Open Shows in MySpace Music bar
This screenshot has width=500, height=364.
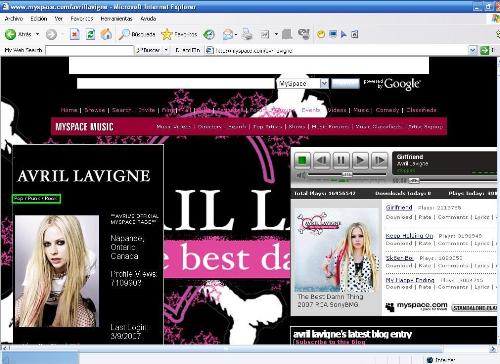coord(297,127)
